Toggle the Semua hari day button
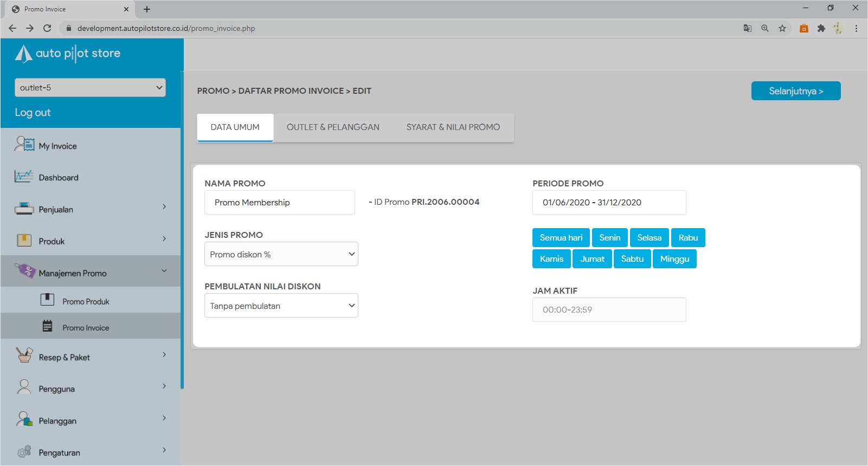The height and width of the screenshot is (466, 868). coord(561,238)
